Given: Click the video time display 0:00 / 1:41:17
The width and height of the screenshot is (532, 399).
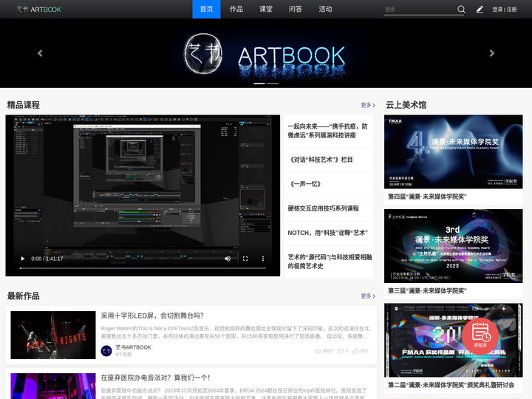Looking at the screenshot, I should pyautogui.click(x=47, y=259).
